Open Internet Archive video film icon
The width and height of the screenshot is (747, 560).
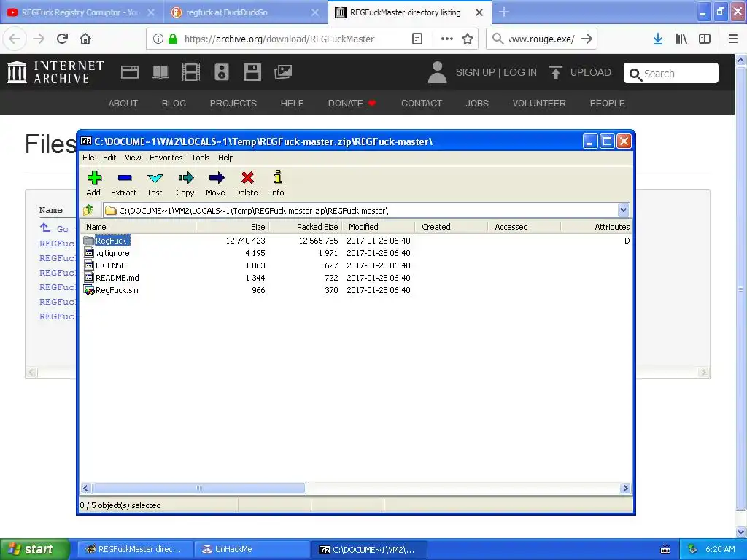(191, 72)
